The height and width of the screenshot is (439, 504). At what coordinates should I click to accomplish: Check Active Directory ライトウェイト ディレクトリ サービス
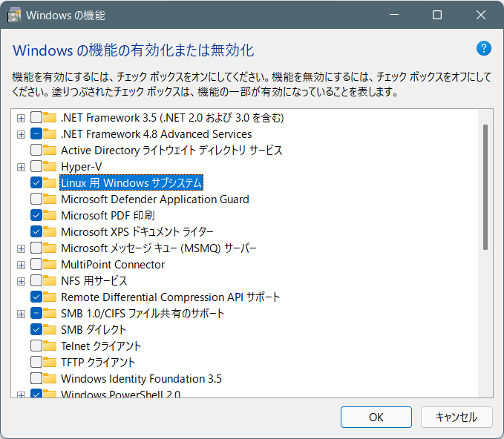(x=36, y=150)
